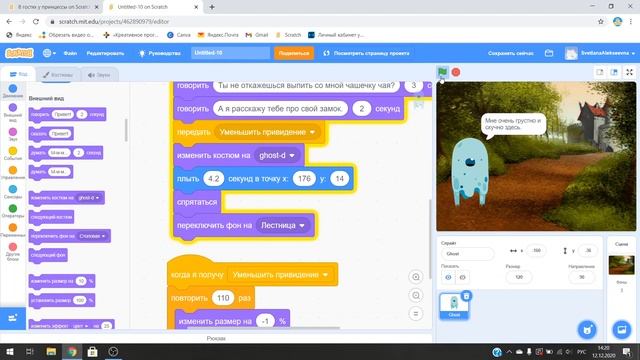Image resolution: width=640 pixels, height=360 pixels.
Task: Select the purple Внешний вид category
Action: coord(13,112)
